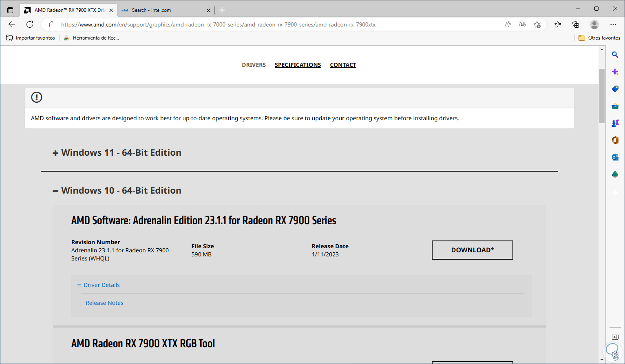Open the Release Notes link

[x=104, y=303]
